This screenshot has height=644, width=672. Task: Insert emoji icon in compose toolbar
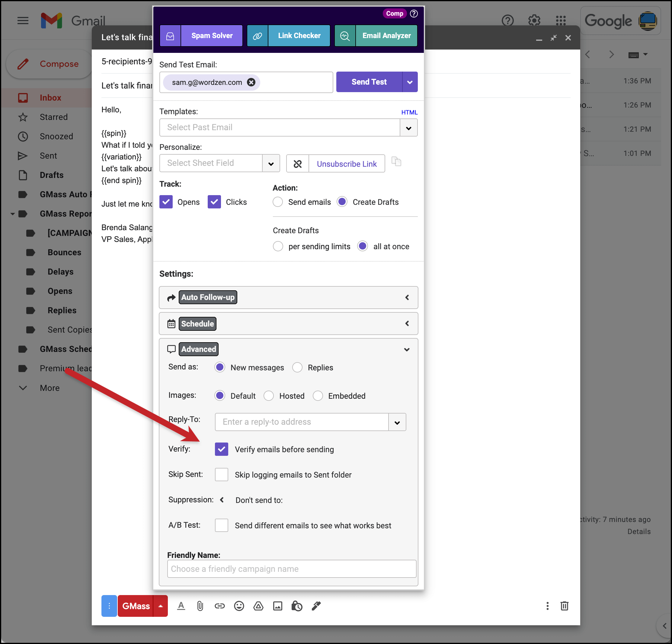[239, 606]
